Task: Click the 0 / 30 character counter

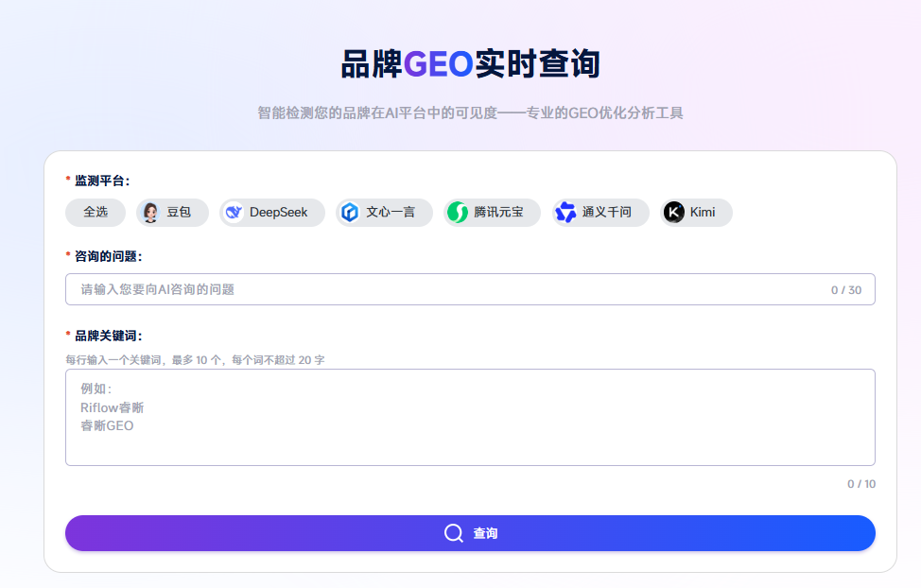Action: pyautogui.click(x=845, y=290)
